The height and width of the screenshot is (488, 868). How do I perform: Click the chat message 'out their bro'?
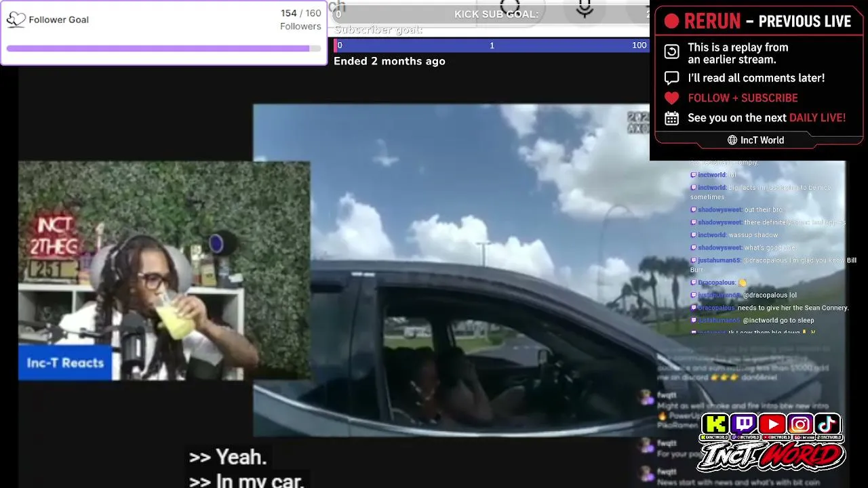pyautogui.click(x=763, y=210)
